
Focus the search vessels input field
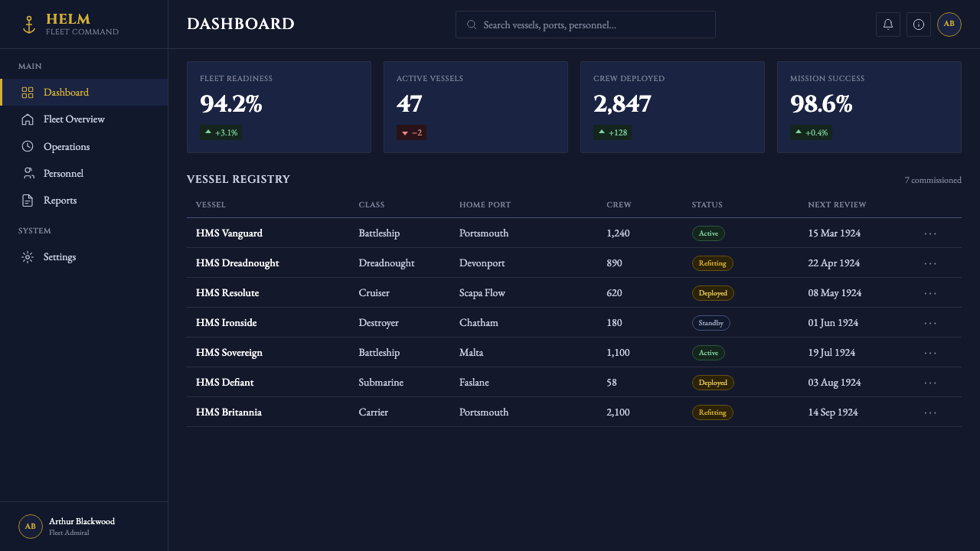pyautogui.click(x=586, y=24)
